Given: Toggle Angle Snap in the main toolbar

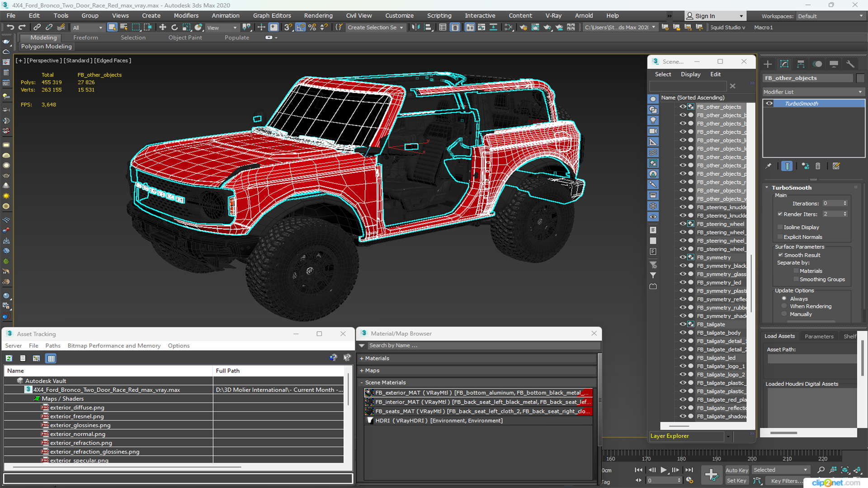Looking at the screenshot, I should pos(300,27).
